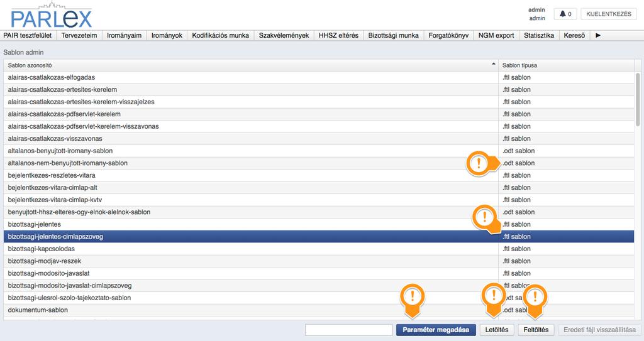Select row alairas-csatlakozas-pdfservlet-kerelem
This screenshot has height=341, width=644.
click(319, 114)
